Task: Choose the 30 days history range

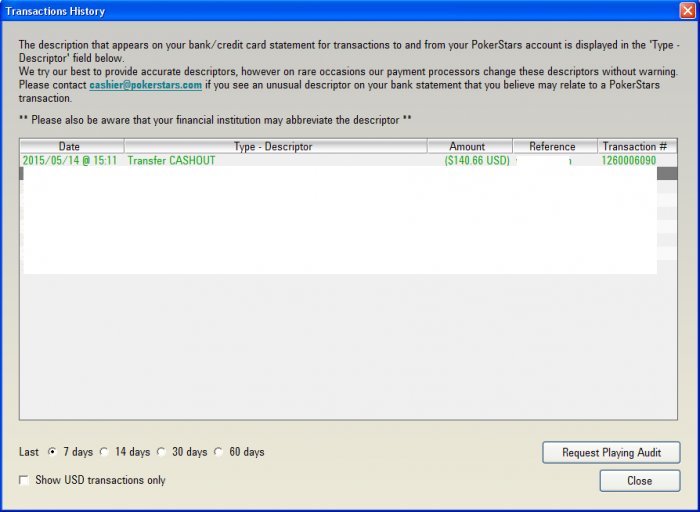Action: pyautogui.click(x=161, y=452)
